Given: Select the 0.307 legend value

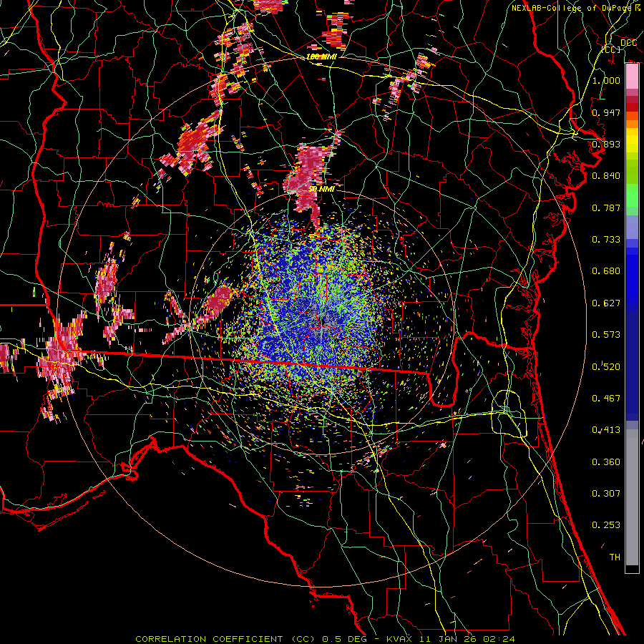Looking at the screenshot, I should (606, 493).
